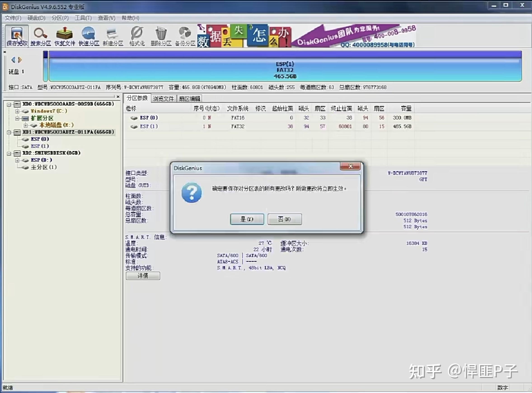Close the left disk tree panel
The image size is (532, 393).
pyautogui.click(x=118, y=97)
